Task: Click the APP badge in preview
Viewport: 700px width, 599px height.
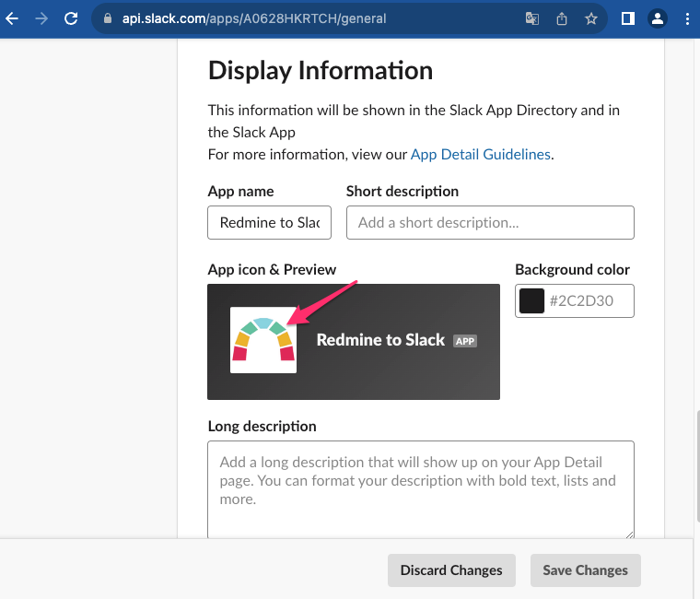Action: [x=465, y=341]
